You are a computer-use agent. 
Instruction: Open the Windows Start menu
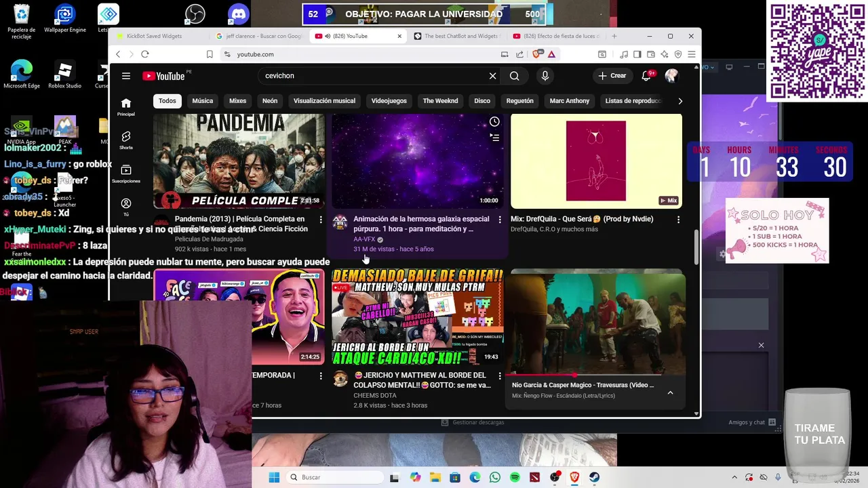pos(274,477)
